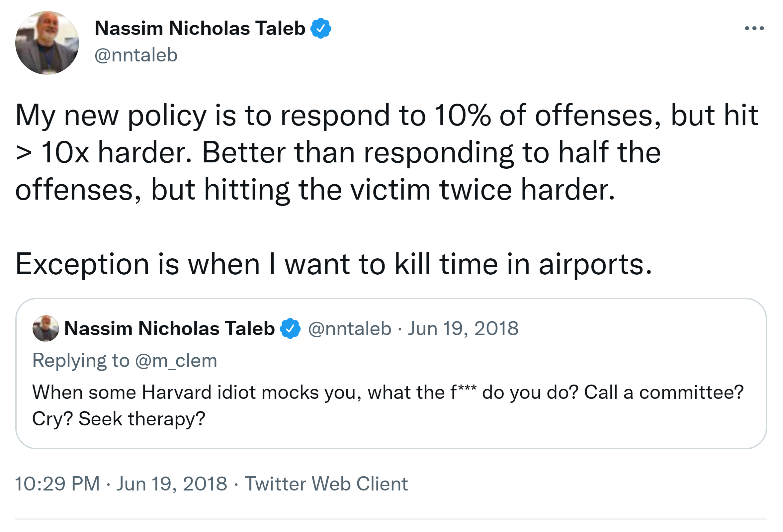Viewport: 783px width, 532px height.
Task: Click the small avatar in the quoted tweet
Action: (x=45, y=328)
